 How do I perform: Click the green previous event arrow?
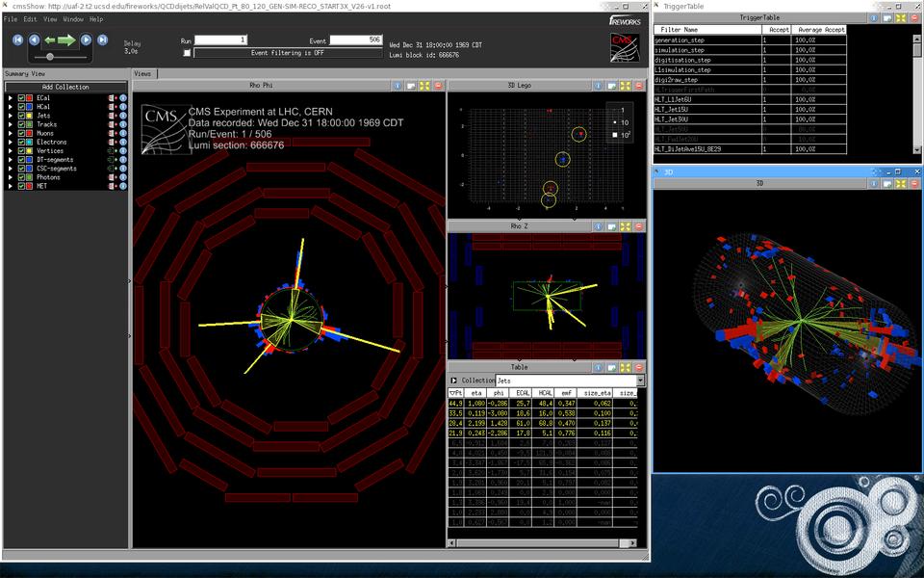tap(48, 39)
